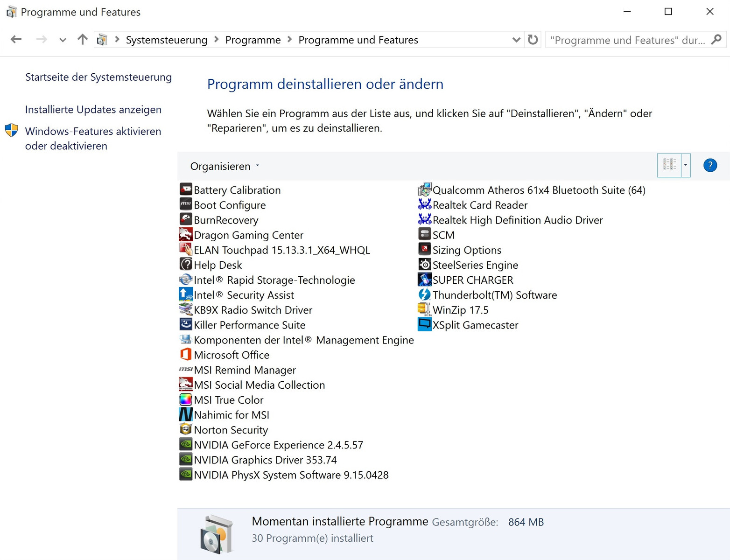Open the help question mark button
The height and width of the screenshot is (560, 730).
coord(710,165)
